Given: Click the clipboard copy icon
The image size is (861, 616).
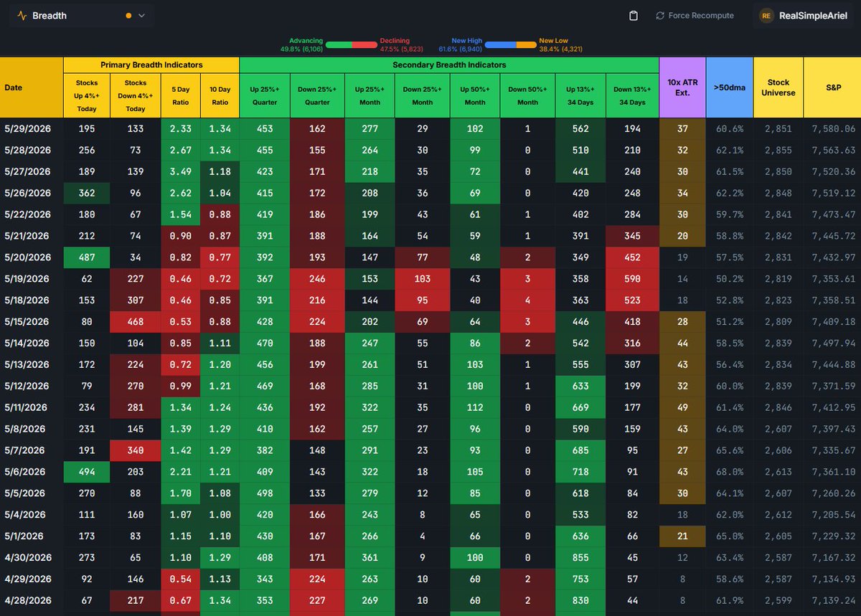Looking at the screenshot, I should point(634,16).
